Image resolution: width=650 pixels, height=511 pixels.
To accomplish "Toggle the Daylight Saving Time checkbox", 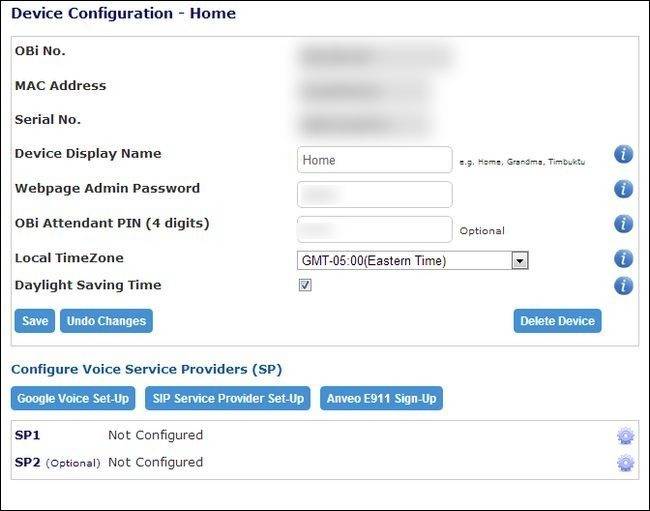I will click(305, 285).
